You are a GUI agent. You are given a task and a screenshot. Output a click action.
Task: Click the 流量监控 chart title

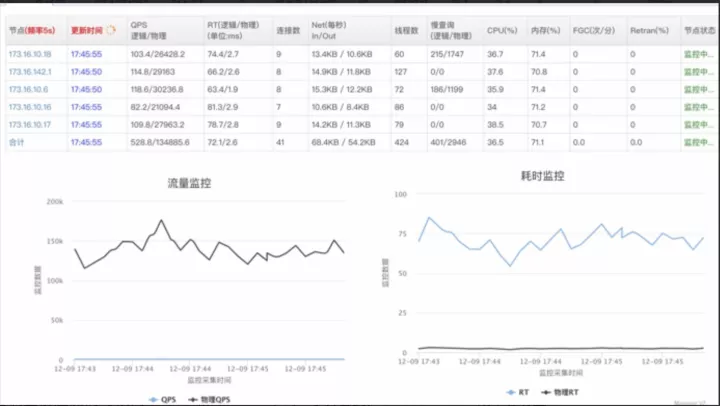pyautogui.click(x=189, y=183)
